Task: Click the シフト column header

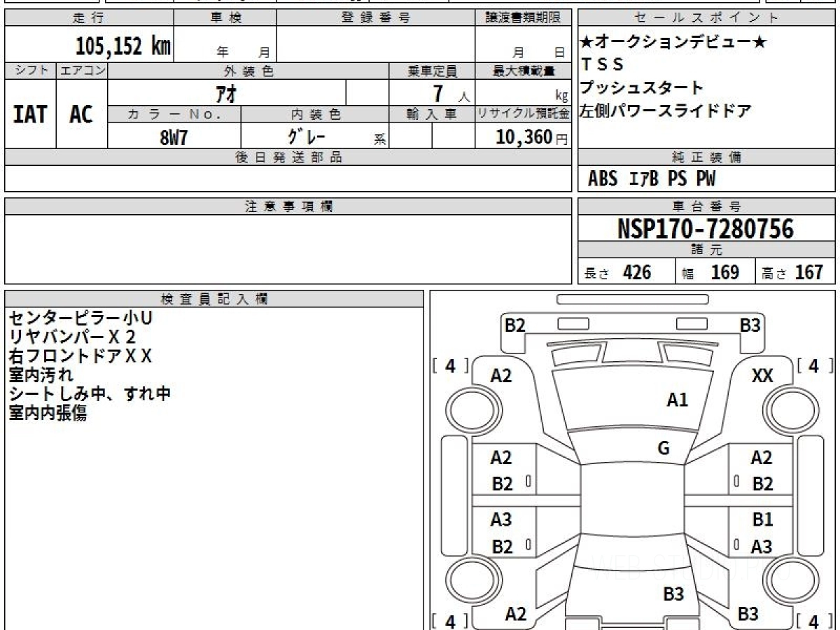Action: (30, 71)
